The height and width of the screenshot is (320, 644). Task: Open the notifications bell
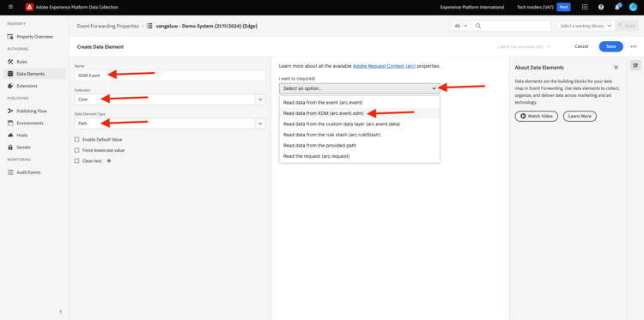click(617, 7)
